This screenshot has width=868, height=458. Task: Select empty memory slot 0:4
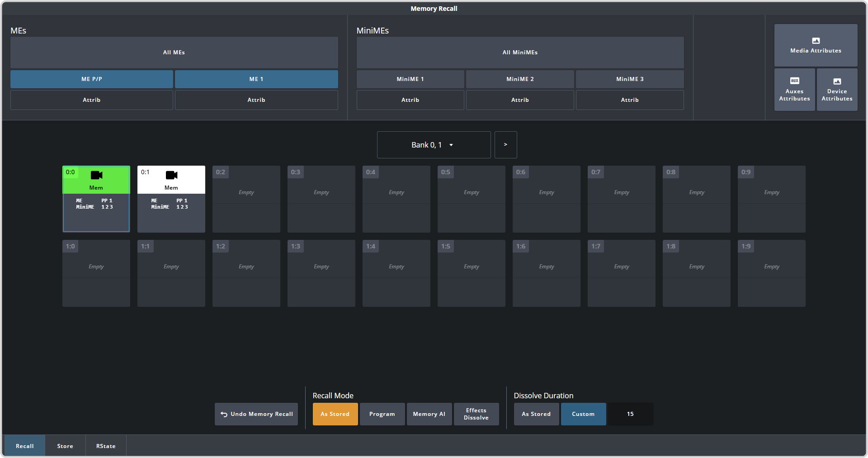click(x=396, y=199)
